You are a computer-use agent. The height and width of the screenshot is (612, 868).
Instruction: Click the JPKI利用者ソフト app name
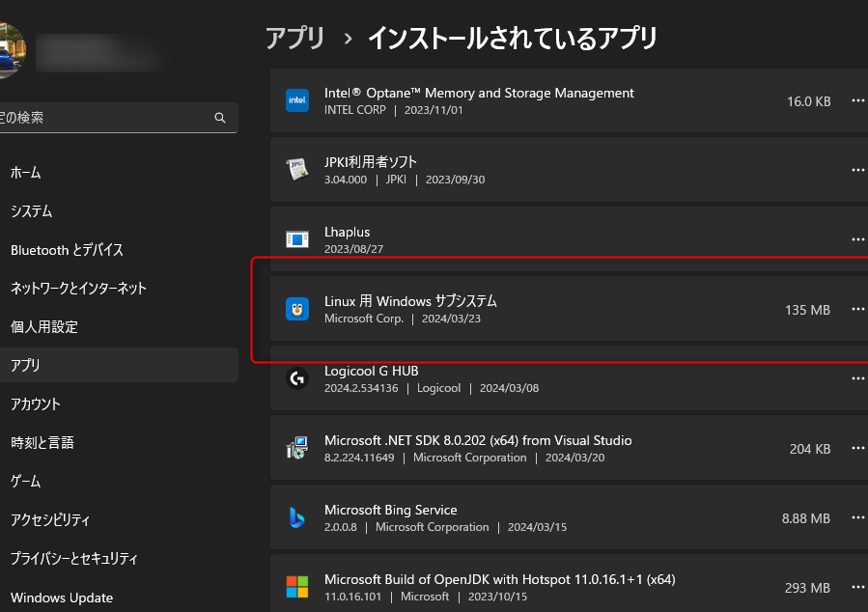click(x=371, y=162)
